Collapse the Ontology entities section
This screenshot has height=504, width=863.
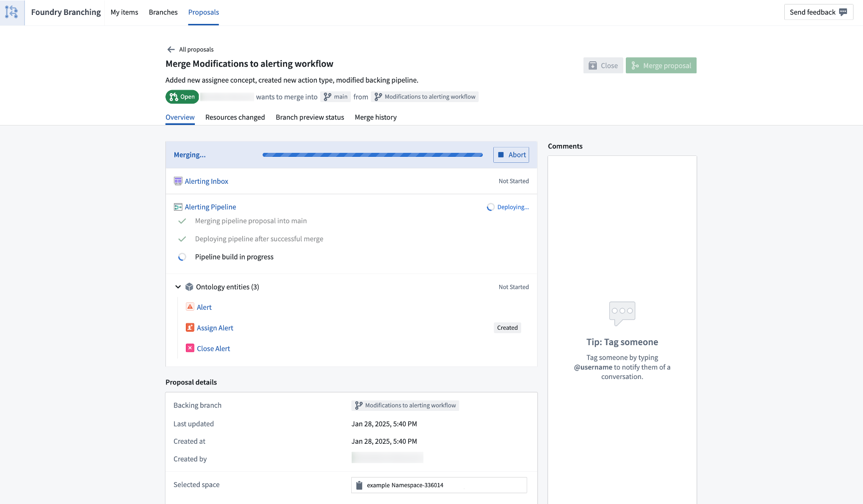[178, 286]
